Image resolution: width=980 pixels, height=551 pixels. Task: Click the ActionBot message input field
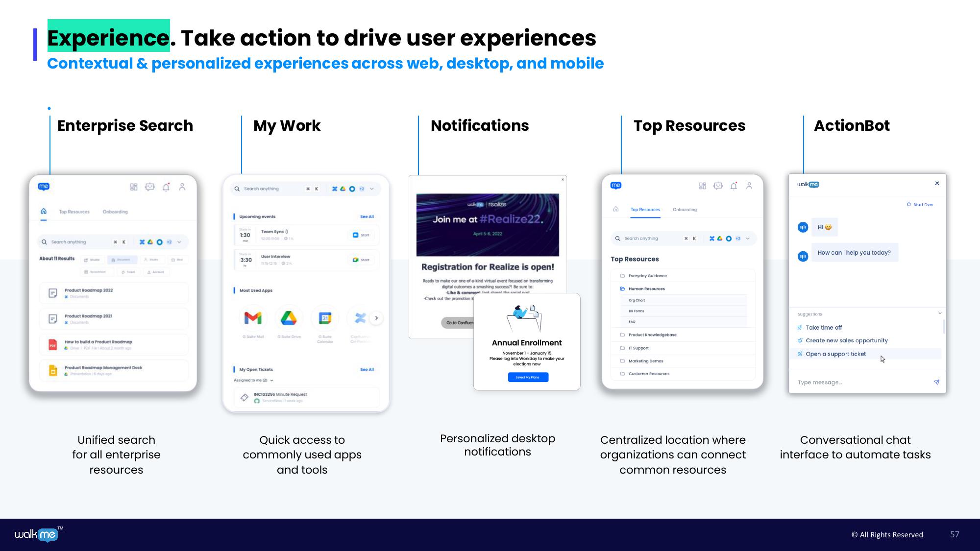(861, 382)
